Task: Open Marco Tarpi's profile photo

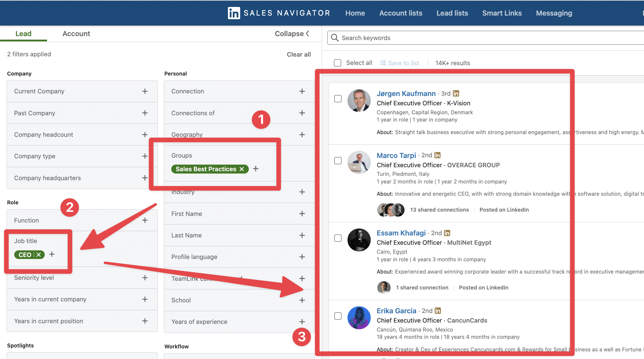Action: point(359,162)
